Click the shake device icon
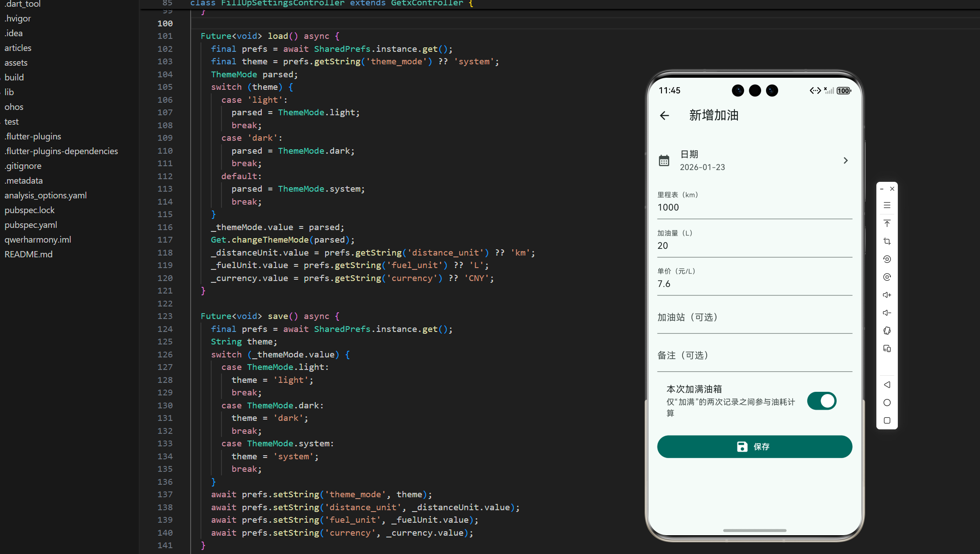980x554 pixels. point(887,331)
